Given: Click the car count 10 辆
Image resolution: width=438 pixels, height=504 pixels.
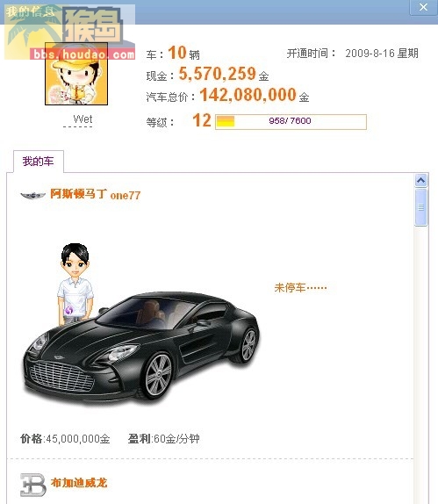Looking at the screenshot, I should pyautogui.click(x=183, y=53).
